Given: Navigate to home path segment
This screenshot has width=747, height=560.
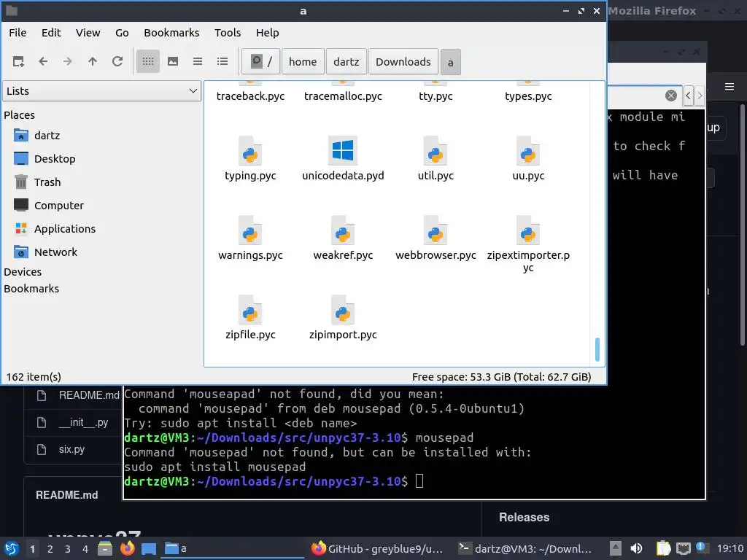Looking at the screenshot, I should [x=303, y=61].
